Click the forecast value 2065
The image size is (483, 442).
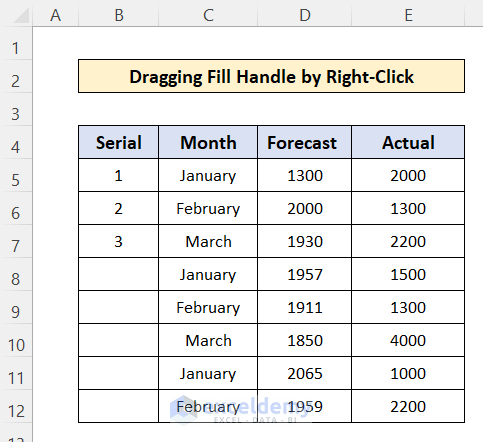click(x=305, y=373)
